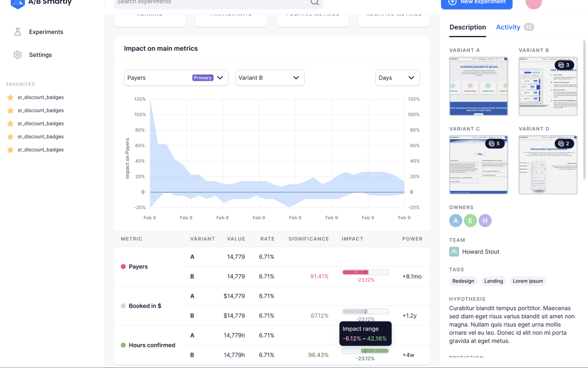This screenshot has height=368, width=588.
Task: Click the +1.2y power value
Action: pyautogui.click(x=409, y=316)
